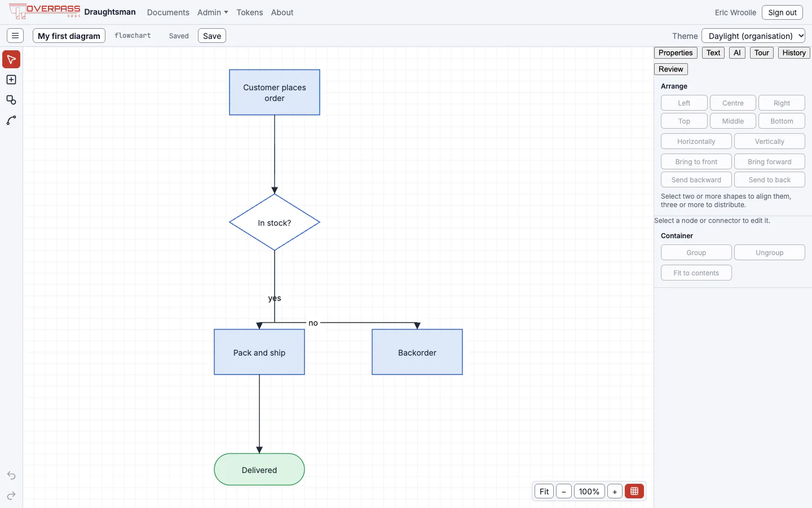Zoom in with the plus button

(615, 491)
